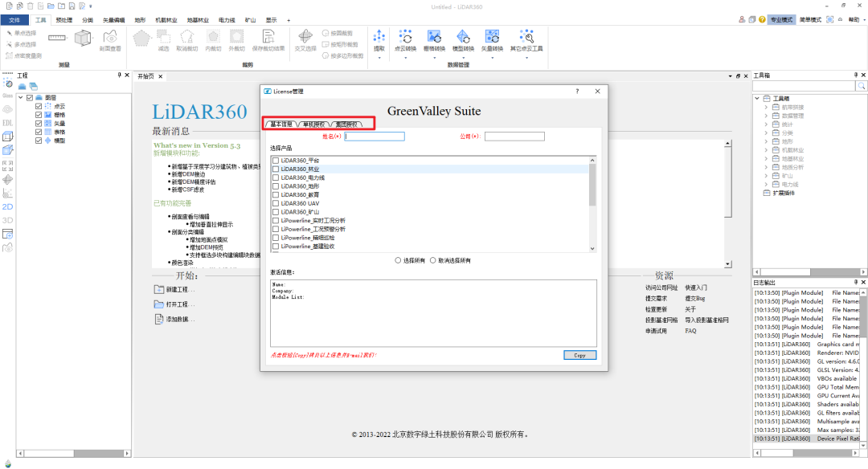The image size is (868, 469).
Task: Uncheck the 点云 layer checkbox in the project tree
Action: pos(39,106)
